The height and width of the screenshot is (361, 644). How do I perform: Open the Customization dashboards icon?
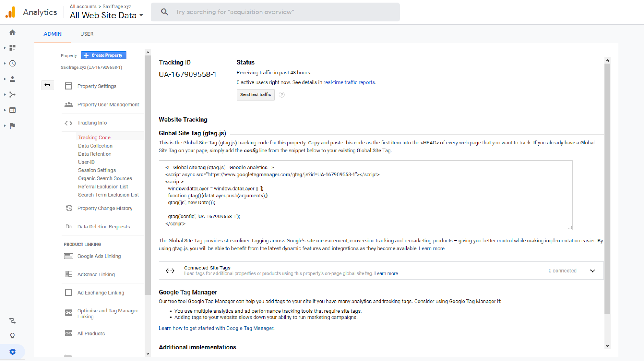[x=12, y=48]
